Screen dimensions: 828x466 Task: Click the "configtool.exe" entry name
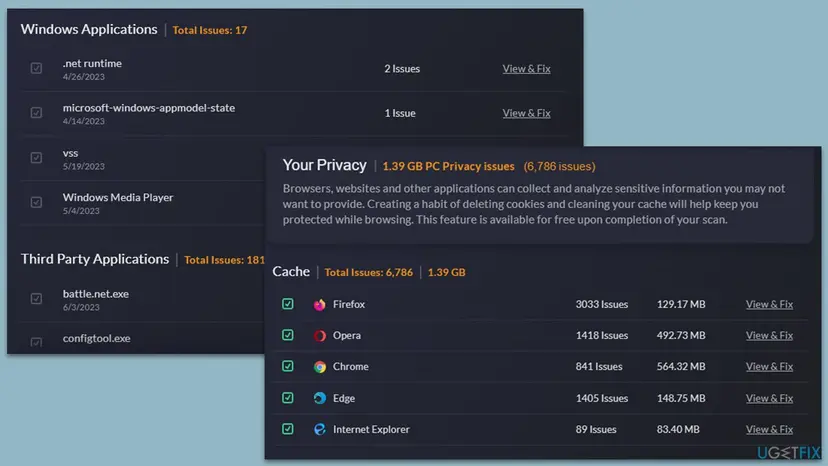coord(96,338)
